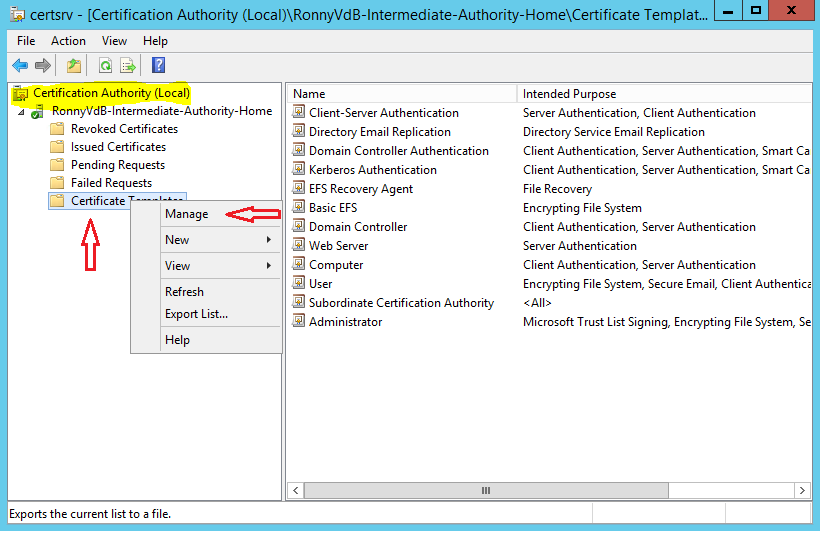Select Export List... in the context menu
Image resolution: width=821 pixels, height=533 pixels.
(x=196, y=314)
